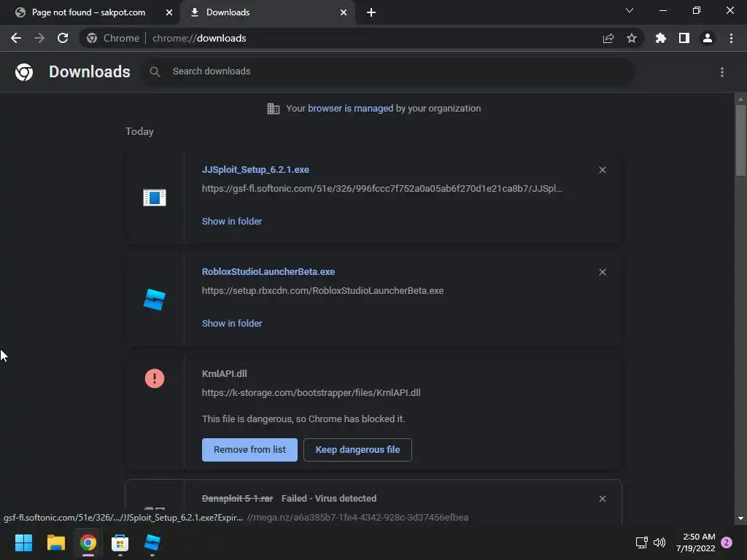The height and width of the screenshot is (560, 747).
Task: Open the share this page icon
Action: [608, 38]
